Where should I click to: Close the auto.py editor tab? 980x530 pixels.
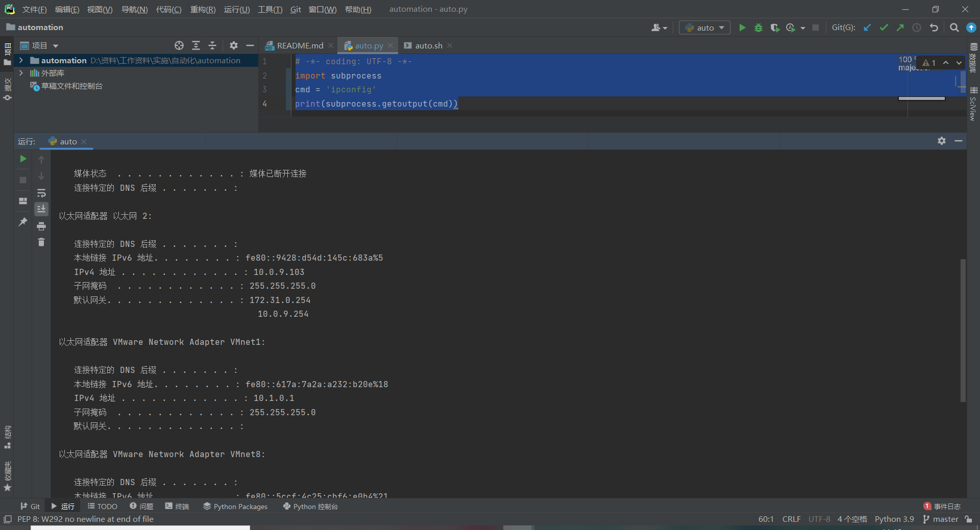tap(390, 45)
